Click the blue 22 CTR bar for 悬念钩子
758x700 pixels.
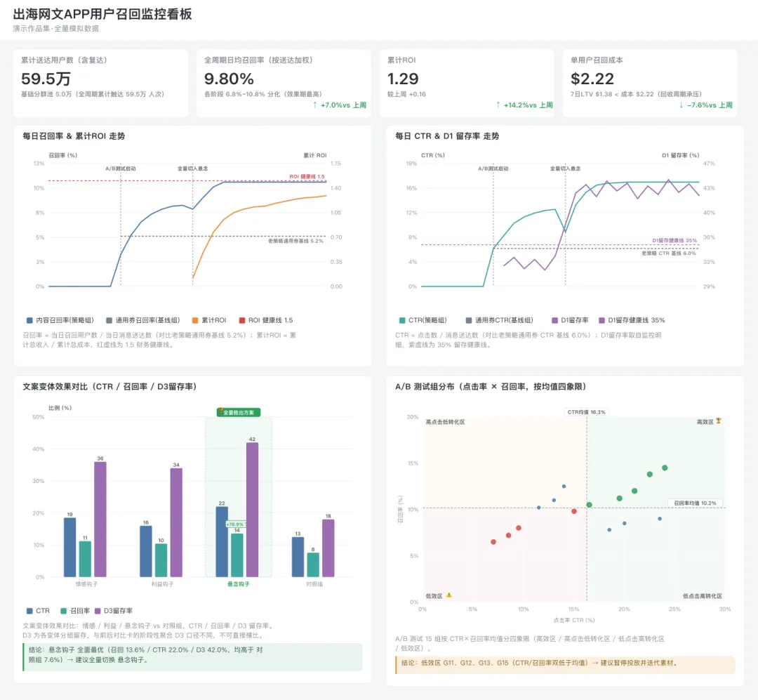pyautogui.click(x=222, y=542)
